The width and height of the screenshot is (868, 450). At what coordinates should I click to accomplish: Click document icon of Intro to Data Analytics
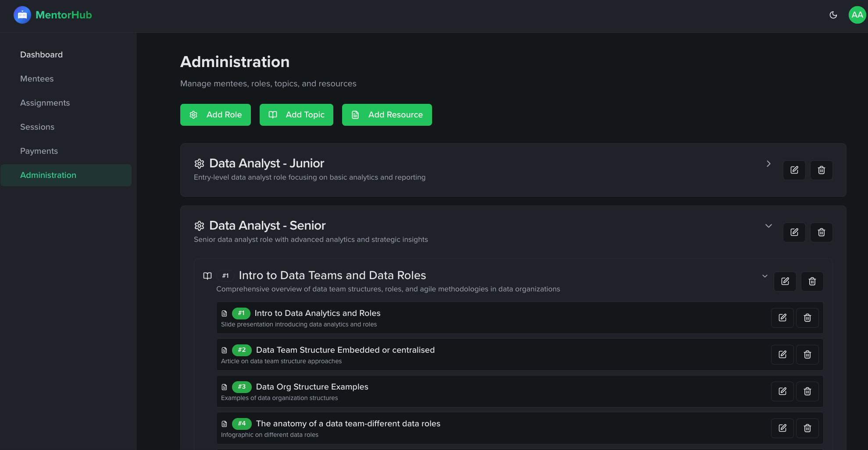pyautogui.click(x=224, y=313)
